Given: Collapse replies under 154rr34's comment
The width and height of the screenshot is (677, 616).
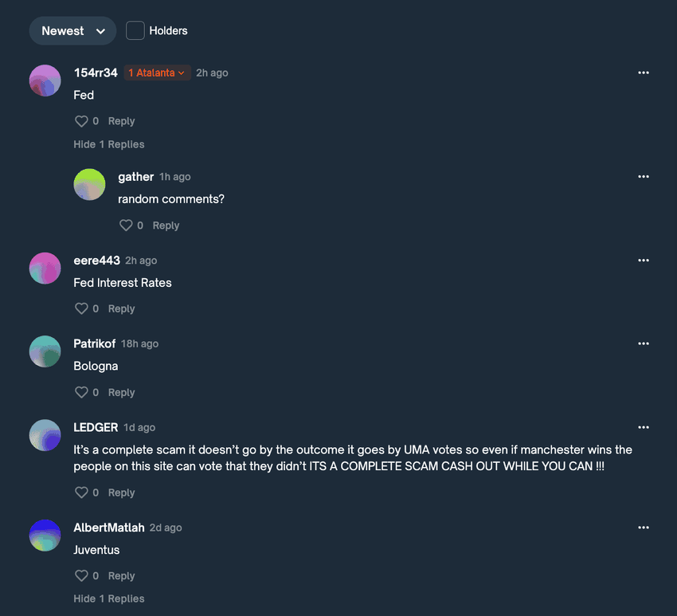Looking at the screenshot, I should tap(109, 144).
